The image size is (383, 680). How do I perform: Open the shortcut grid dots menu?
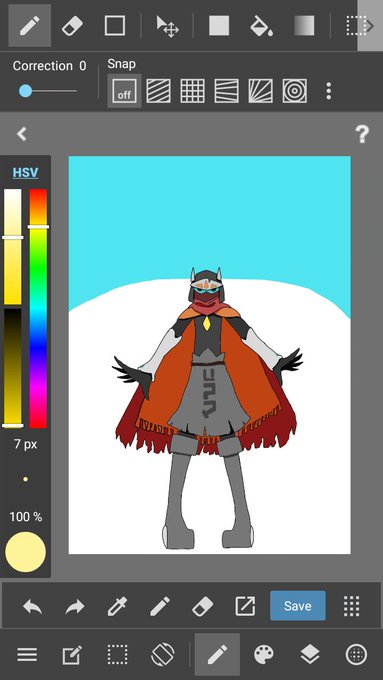(x=351, y=606)
